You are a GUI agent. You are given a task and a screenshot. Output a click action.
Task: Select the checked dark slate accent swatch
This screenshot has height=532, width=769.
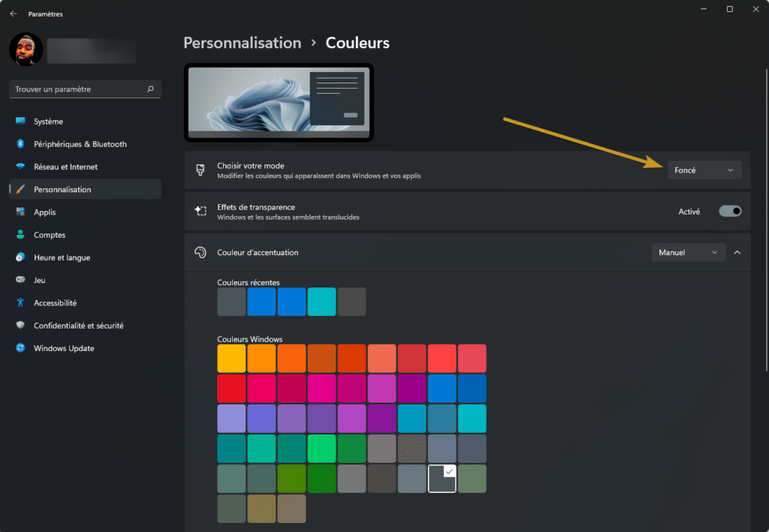tap(442, 479)
